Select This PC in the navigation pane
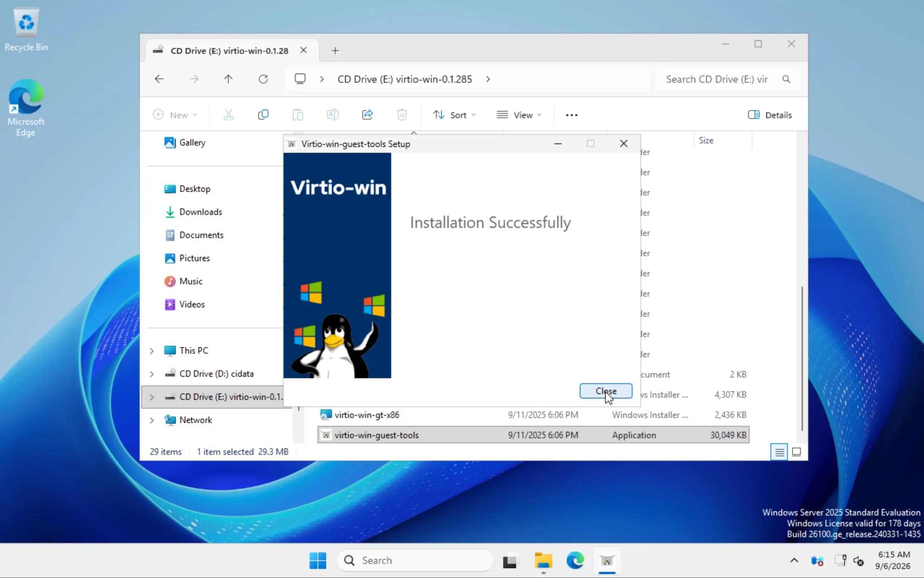 [x=186, y=350]
